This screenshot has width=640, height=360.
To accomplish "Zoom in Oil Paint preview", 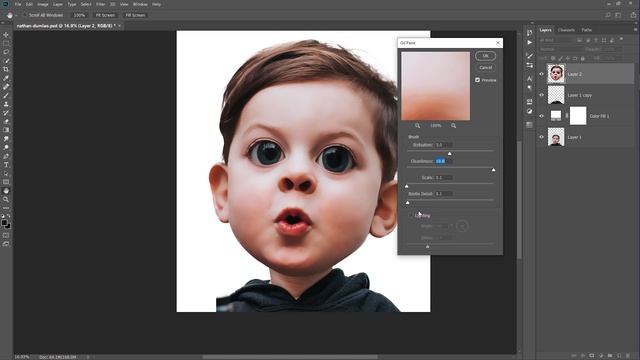I will (453, 126).
